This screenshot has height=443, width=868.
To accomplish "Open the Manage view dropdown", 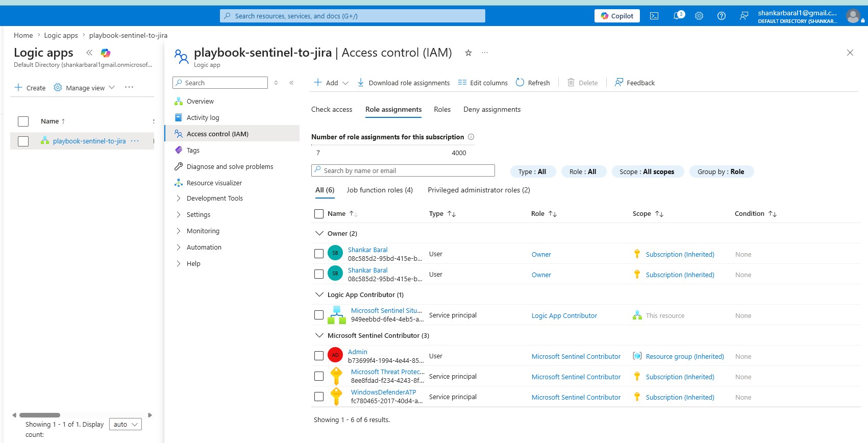I will pyautogui.click(x=84, y=87).
